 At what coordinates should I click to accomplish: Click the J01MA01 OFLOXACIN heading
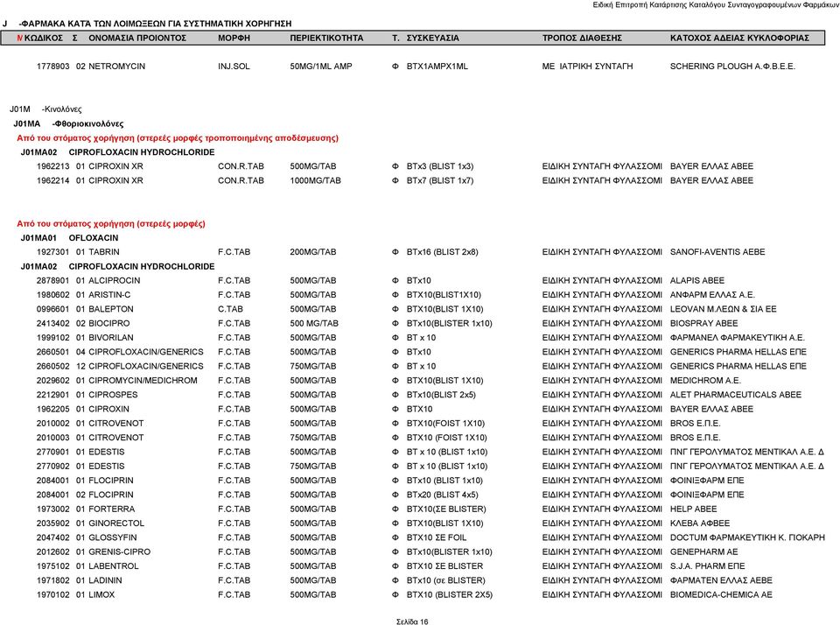[70, 238]
